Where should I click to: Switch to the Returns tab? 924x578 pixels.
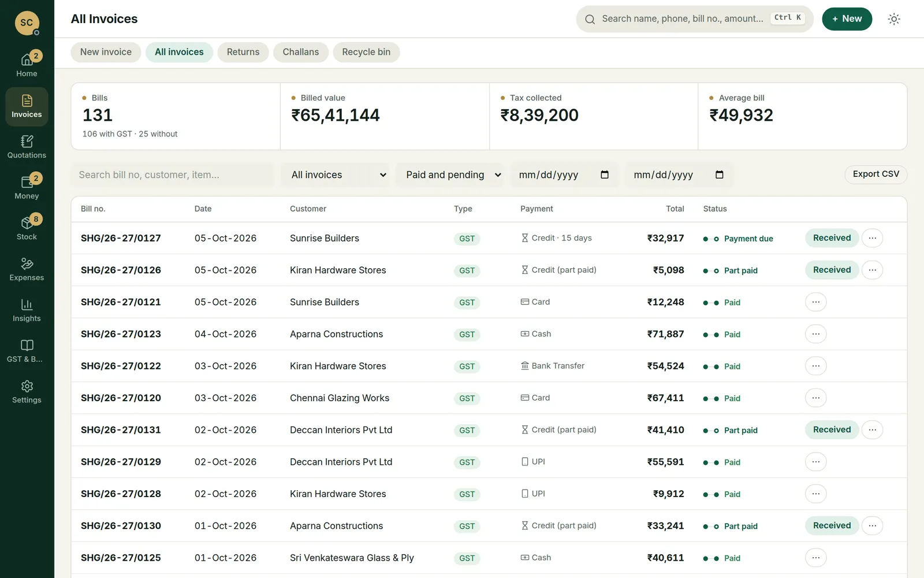(243, 52)
